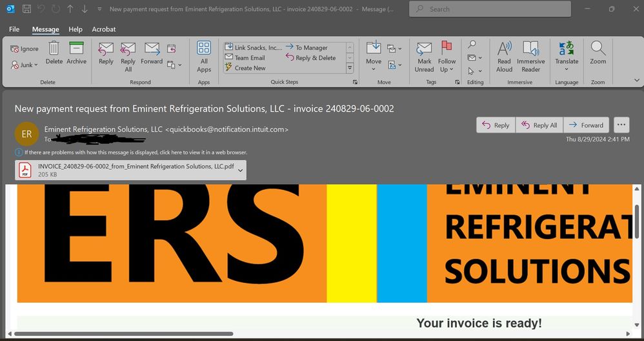Open Follow Up flag dropdown

click(x=447, y=57)
